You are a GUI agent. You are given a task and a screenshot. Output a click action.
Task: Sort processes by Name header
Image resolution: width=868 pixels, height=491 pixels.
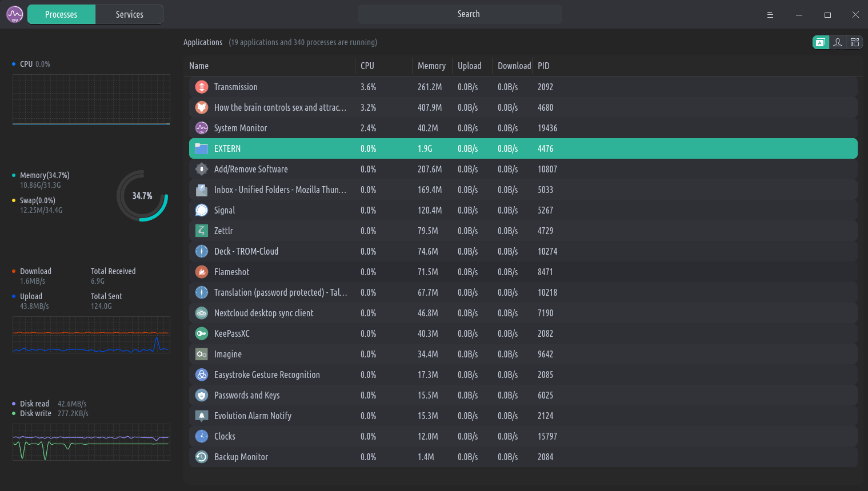(199, 66)
